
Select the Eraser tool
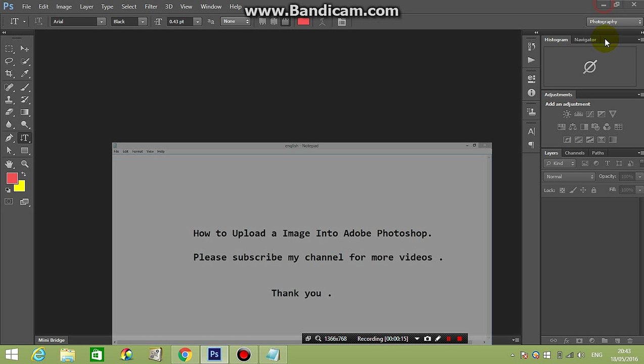(9, 112)
